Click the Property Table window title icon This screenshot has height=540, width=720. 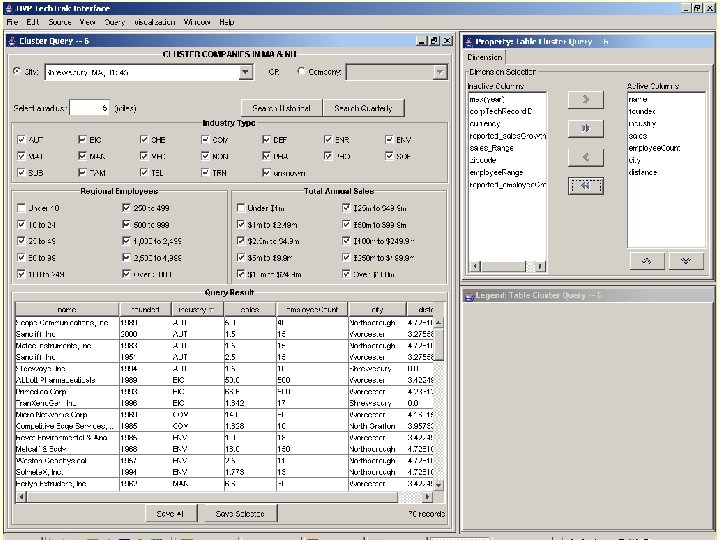pos(468,41)
